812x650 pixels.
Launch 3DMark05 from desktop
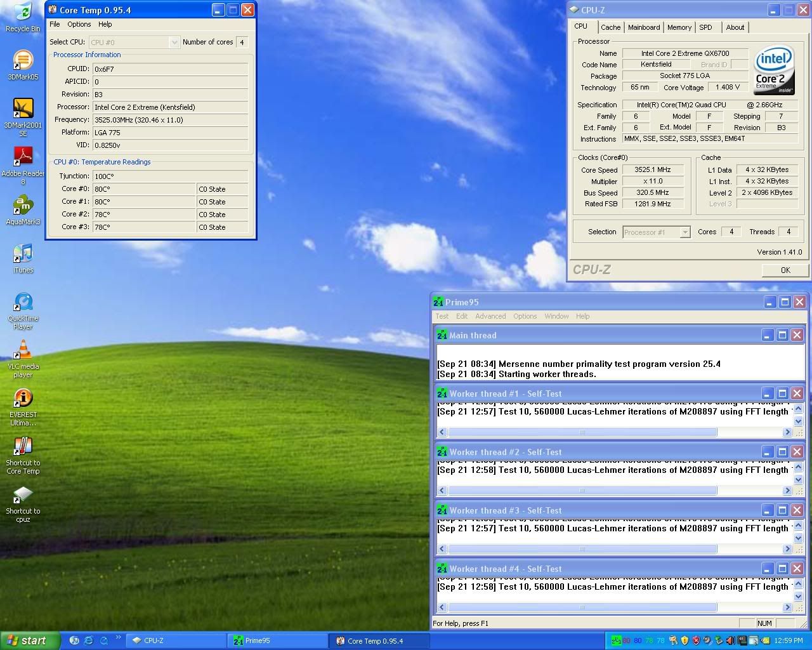click(23, 65)
